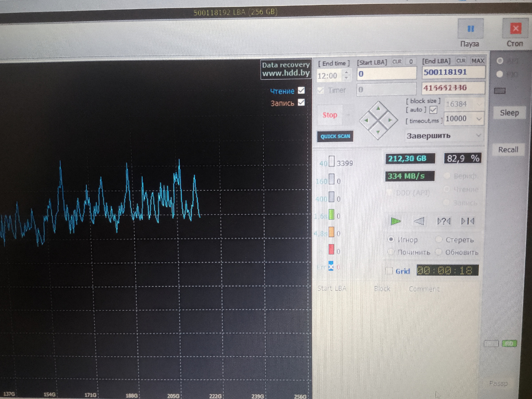Click the Timer value field
The image size is (532, 399).
[387, 90]
